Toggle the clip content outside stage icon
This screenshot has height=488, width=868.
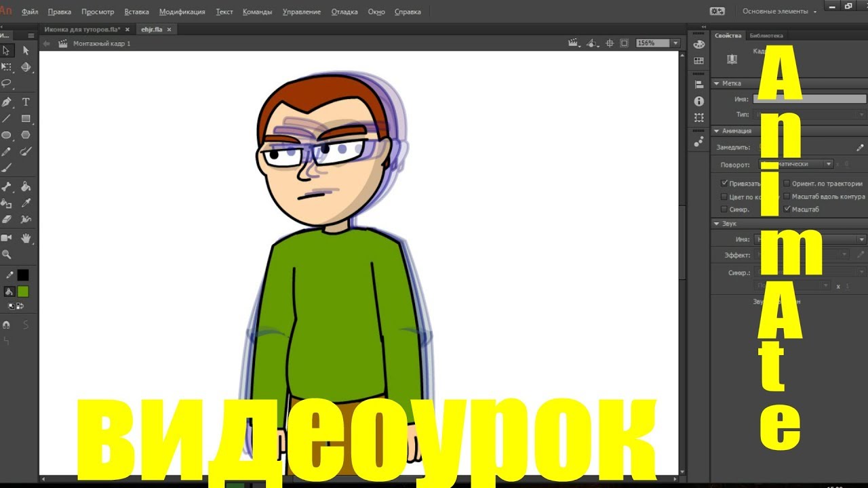pos(624,43)
